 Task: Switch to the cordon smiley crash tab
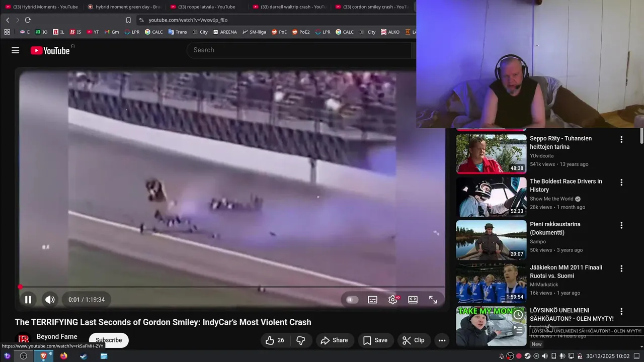click(x=372, y=7)
